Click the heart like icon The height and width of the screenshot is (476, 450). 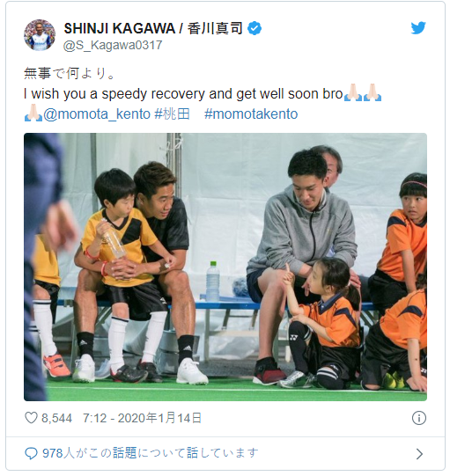click(x=31, y=418)
